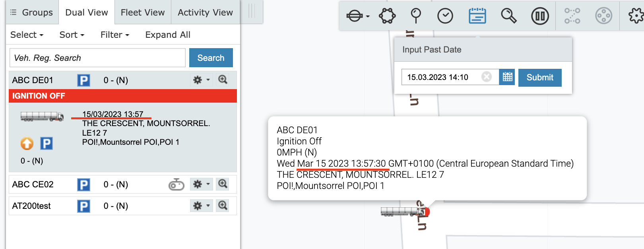The height and width of the screenshot is (249, 644).
Task: Open the clock time tool
Action: coord(445,16)
